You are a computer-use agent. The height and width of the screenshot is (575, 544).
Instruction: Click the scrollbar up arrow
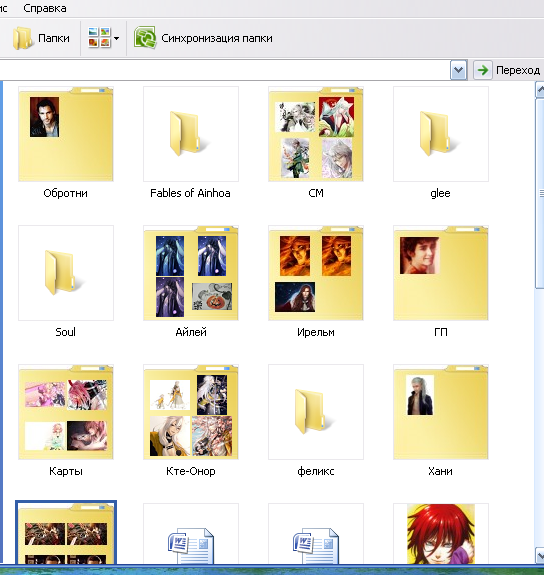coord(540,89)
